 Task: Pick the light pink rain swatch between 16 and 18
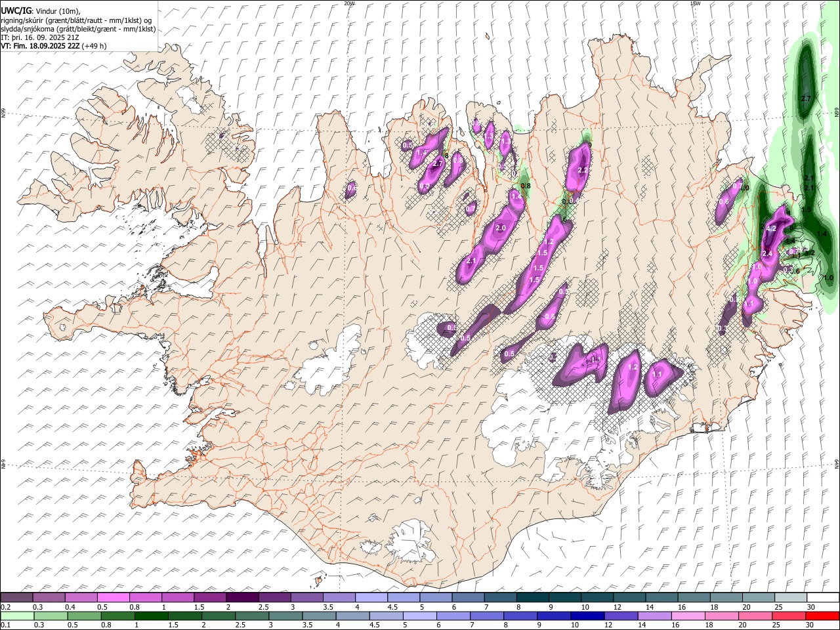[x=688, y=616]
